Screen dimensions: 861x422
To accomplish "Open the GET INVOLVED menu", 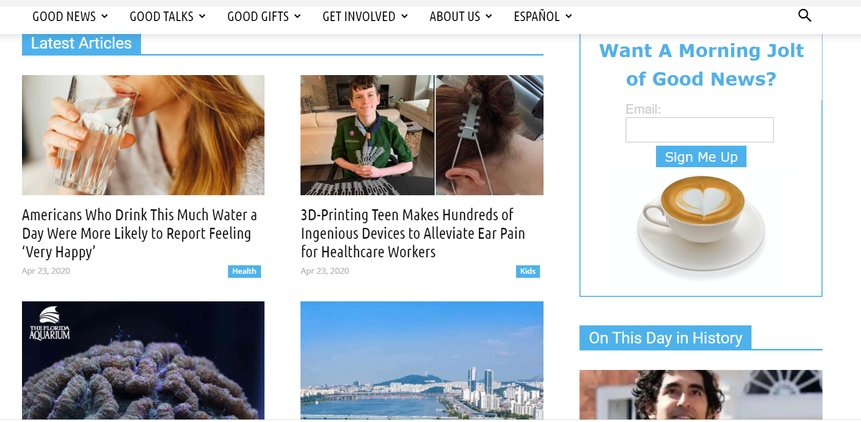I will [365, 16].
